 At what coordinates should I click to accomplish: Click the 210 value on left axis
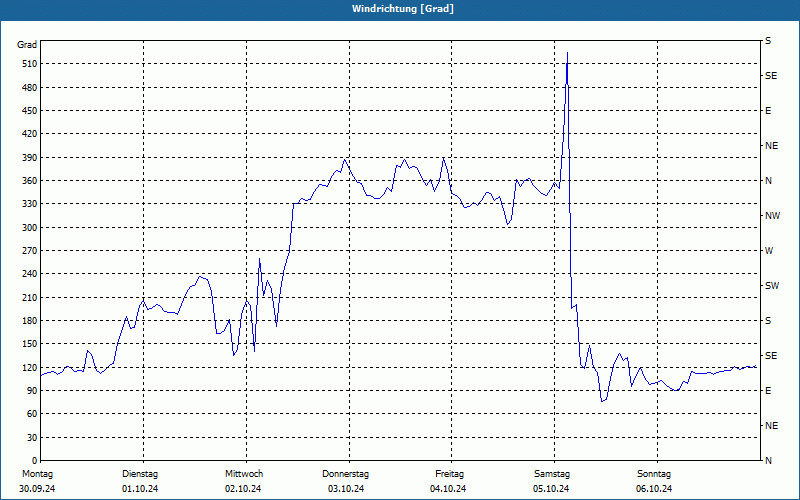click(29, 297)
